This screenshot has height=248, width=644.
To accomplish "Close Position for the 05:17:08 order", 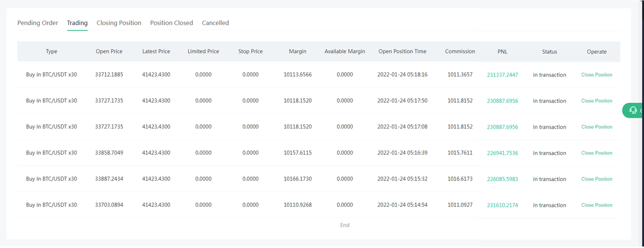I will (x=597, y=127).
